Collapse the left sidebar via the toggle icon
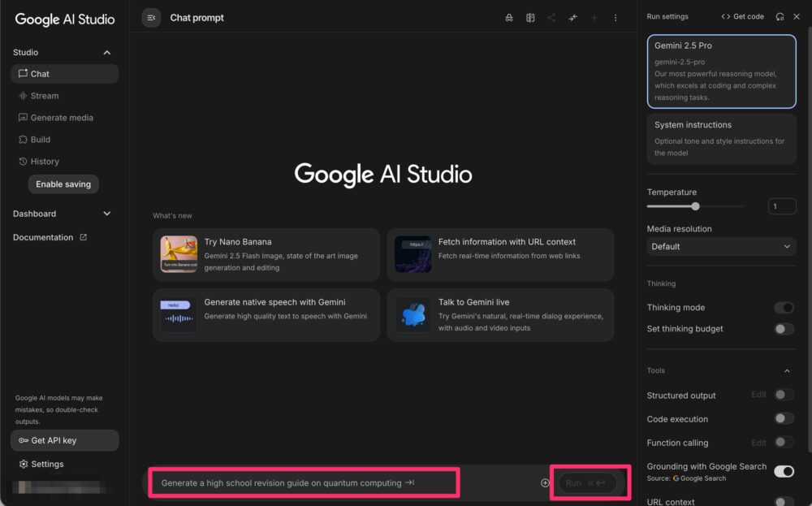812x506 pixels. point(151,18)
